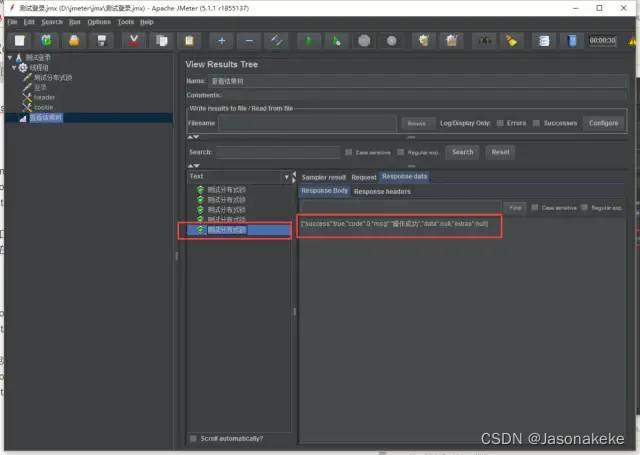Image resolution: width=640 pixels, height=455 pixels.
Task: Enable Case sensitive beside Search field
Action: coord(348,152)
